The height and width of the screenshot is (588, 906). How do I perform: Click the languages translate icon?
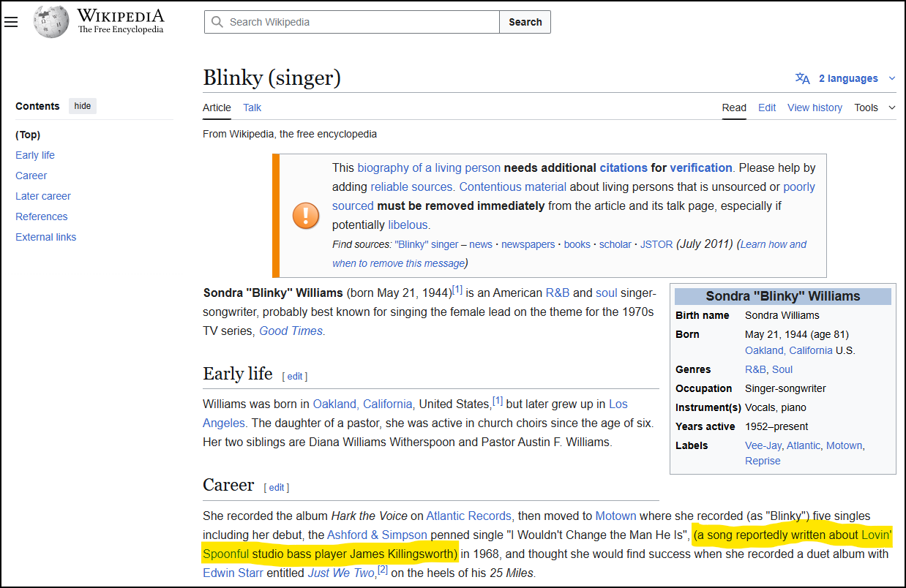(x=803, y=78)
